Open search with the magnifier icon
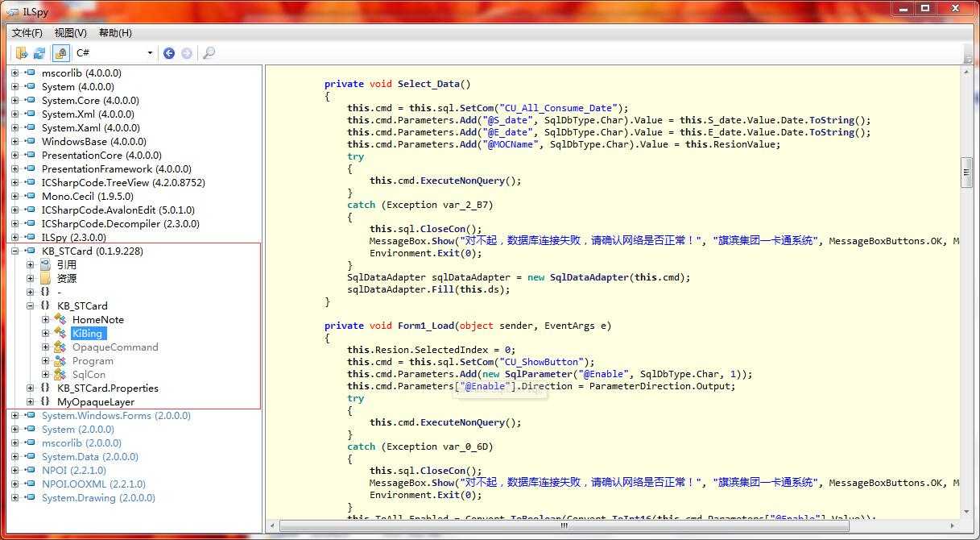 click(x=209, y=53)
